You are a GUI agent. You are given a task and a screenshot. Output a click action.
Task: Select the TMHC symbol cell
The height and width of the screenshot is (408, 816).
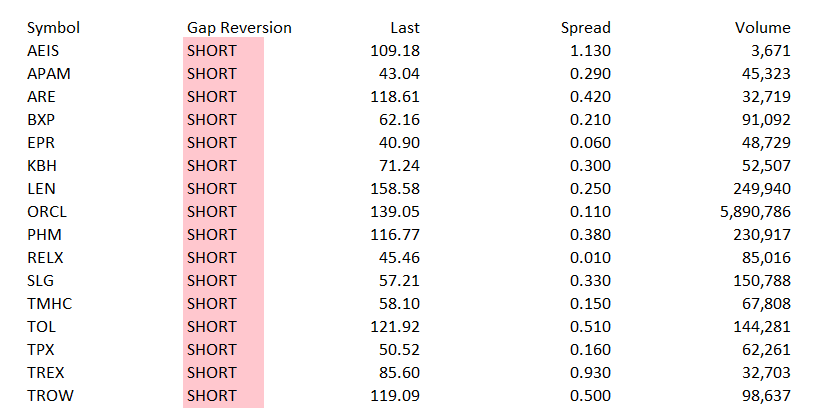coord(48,304)
